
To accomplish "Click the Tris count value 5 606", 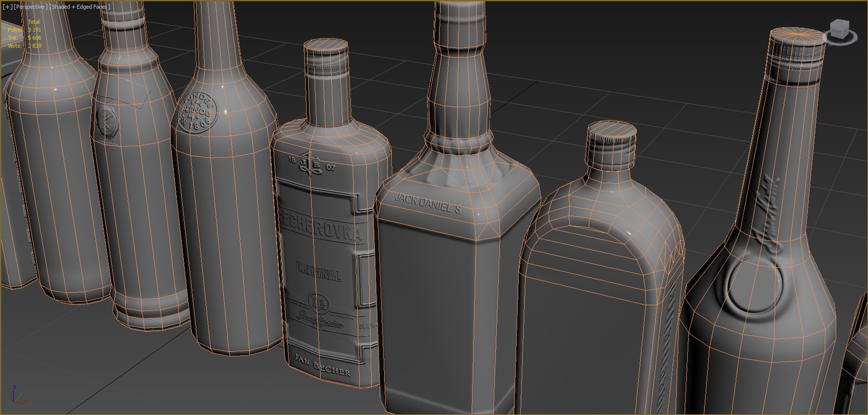I will tap(34, 38).
